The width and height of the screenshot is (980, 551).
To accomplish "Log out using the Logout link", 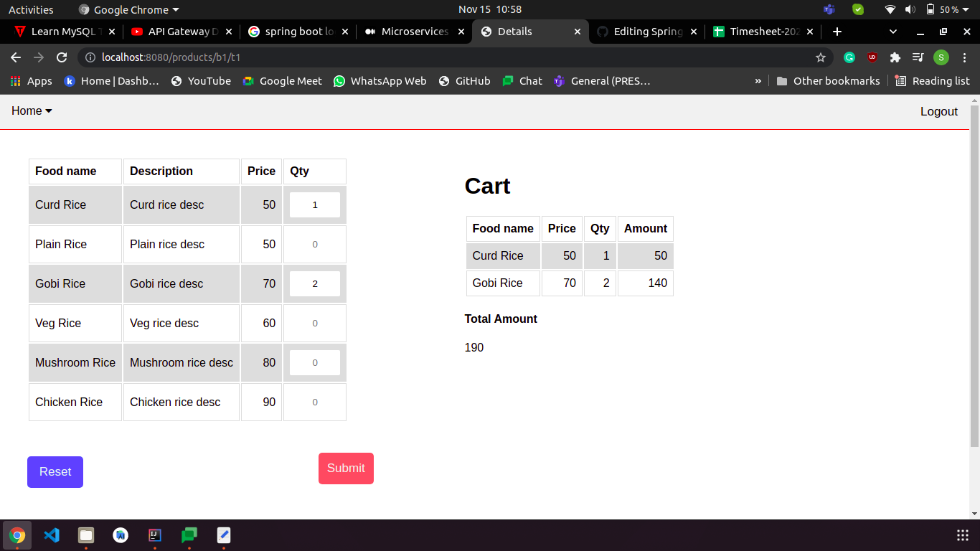I will (x=939, y=111).
